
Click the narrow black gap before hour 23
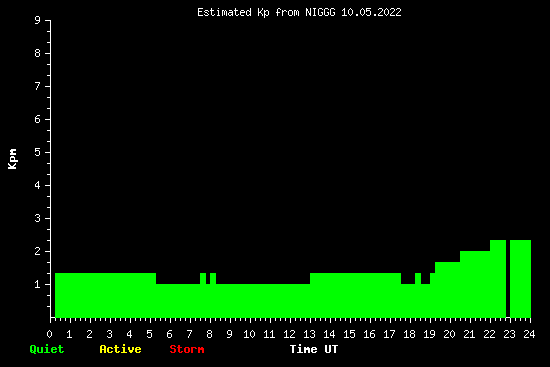tap(508, 279)
